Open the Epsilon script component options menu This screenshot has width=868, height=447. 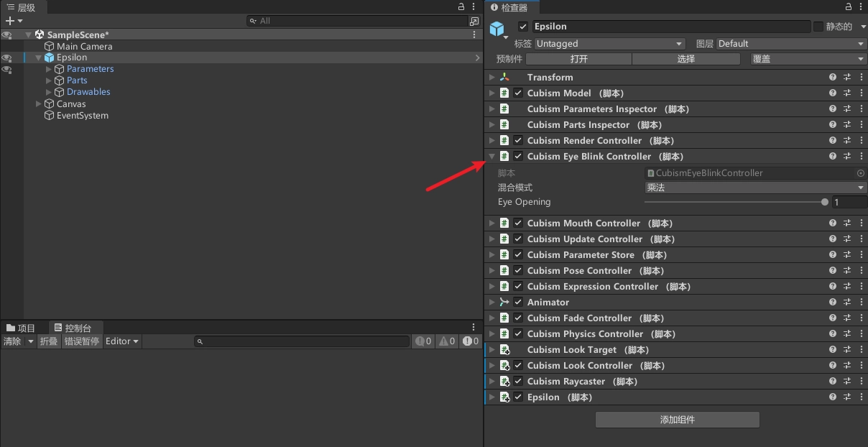coord(861,397)
